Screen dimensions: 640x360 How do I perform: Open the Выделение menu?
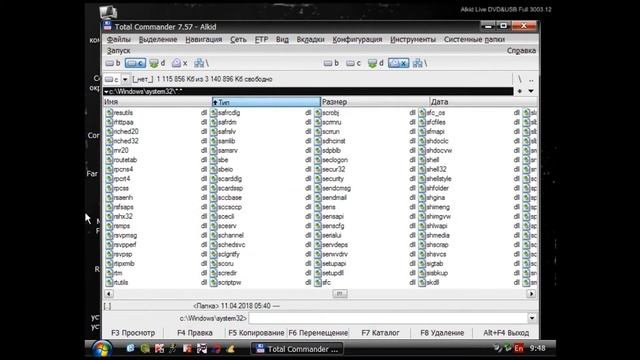tap(158, 40)
